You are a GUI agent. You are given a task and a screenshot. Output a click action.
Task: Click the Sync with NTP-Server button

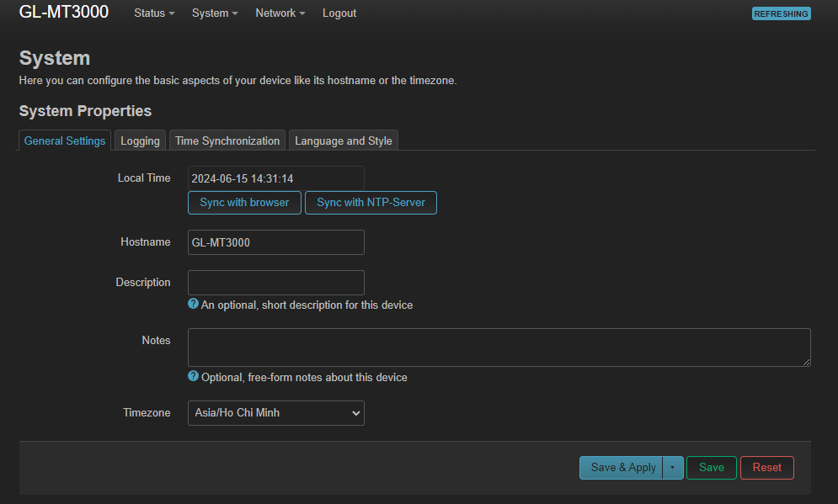[x=371, y=203]
